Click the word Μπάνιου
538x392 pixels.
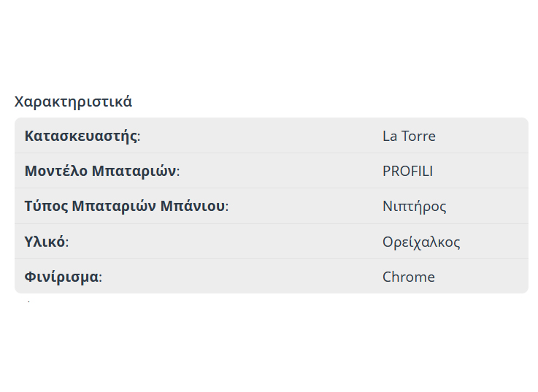193,206
